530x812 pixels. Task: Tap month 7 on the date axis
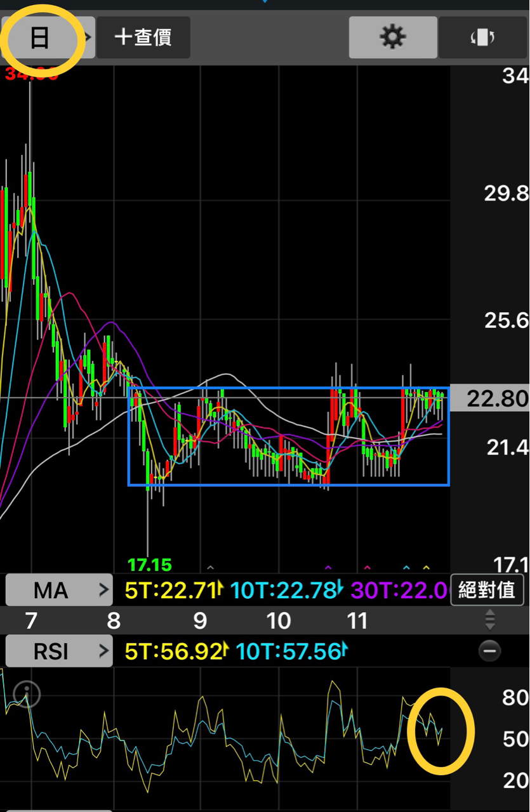32,620
